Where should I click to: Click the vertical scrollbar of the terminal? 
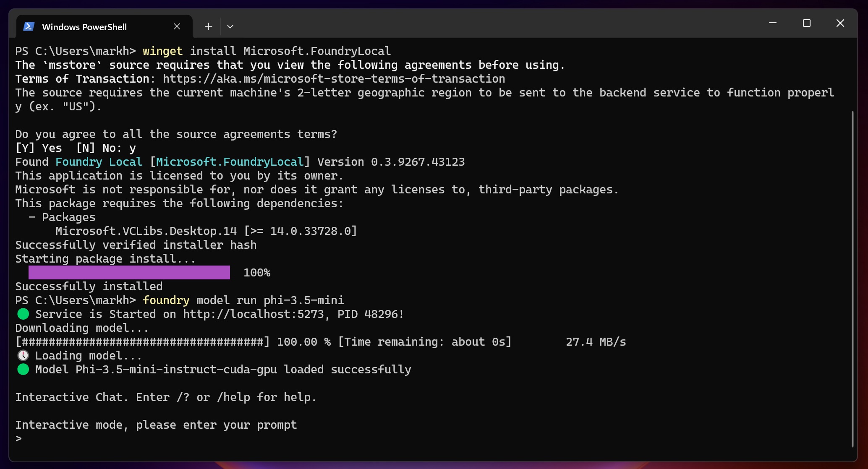(x=852, y=277)
